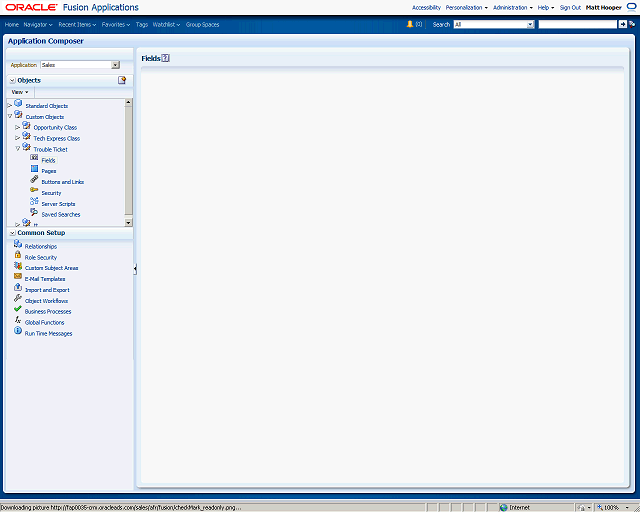Open the Watchlist menu
This screenshot has height=512, width=640.
click(x=166, y=24)
